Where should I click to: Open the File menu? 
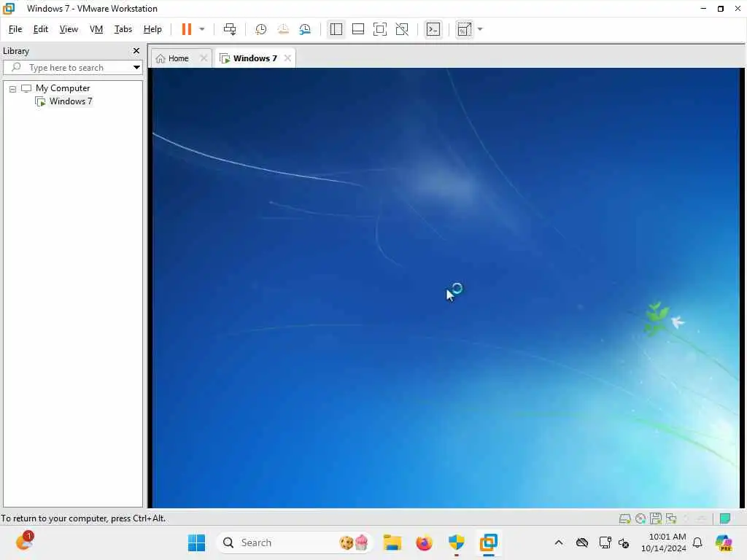(x=15, y=29)
